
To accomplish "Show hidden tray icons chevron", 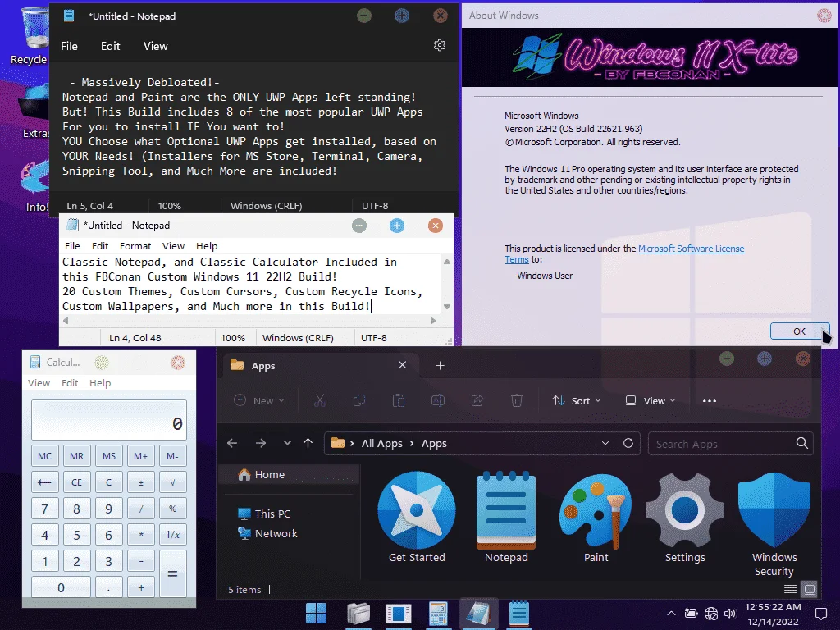I will [x=671, y=614].
